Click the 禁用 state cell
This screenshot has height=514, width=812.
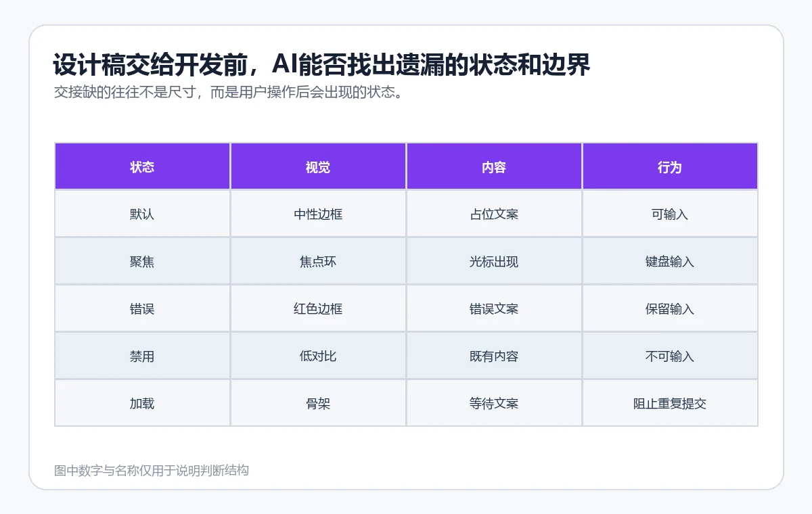(x=142, y=356)
